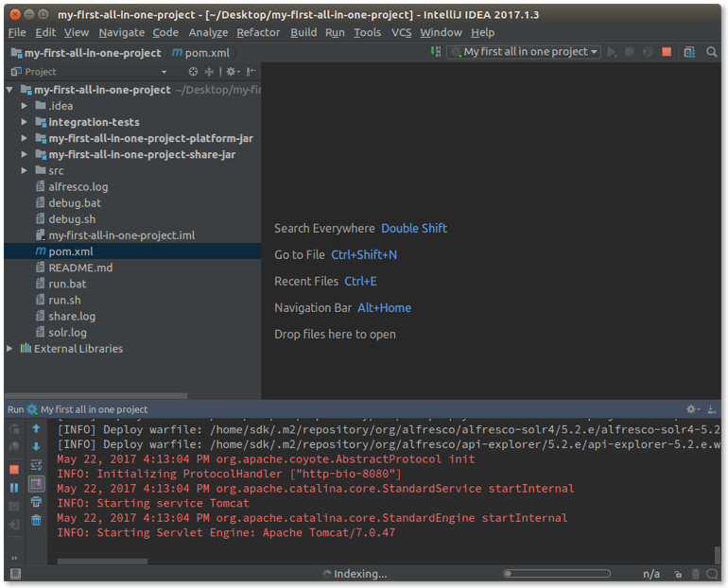Screen dimensions: 728x588
Task: Stop the running process in the main toolbar
Action: point(667,52)
